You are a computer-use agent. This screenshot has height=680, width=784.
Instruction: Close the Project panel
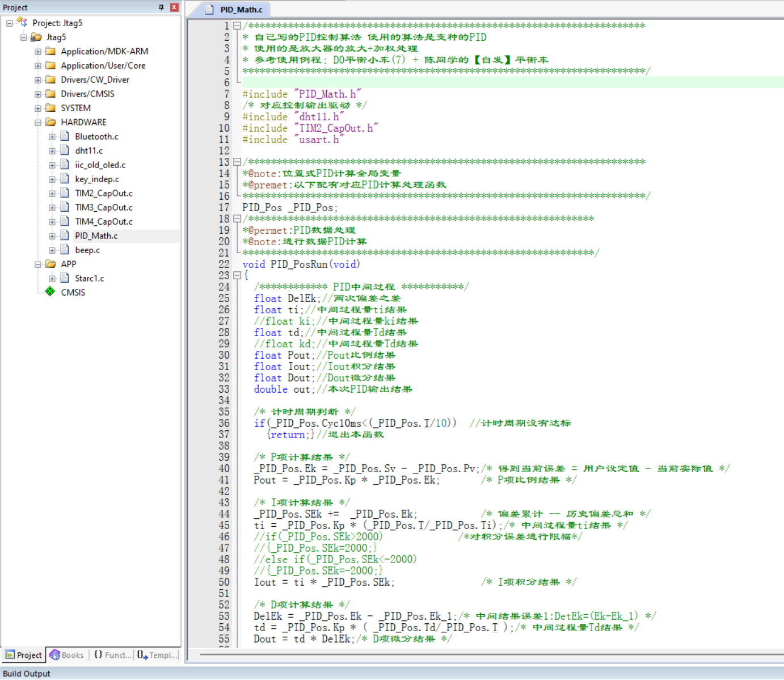tap(174, 7)
